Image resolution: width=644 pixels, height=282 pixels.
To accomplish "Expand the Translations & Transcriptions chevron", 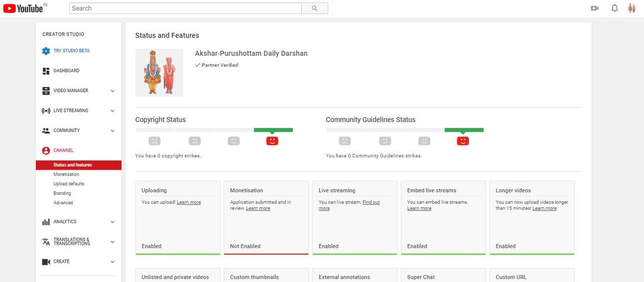I will pos(113,242).
